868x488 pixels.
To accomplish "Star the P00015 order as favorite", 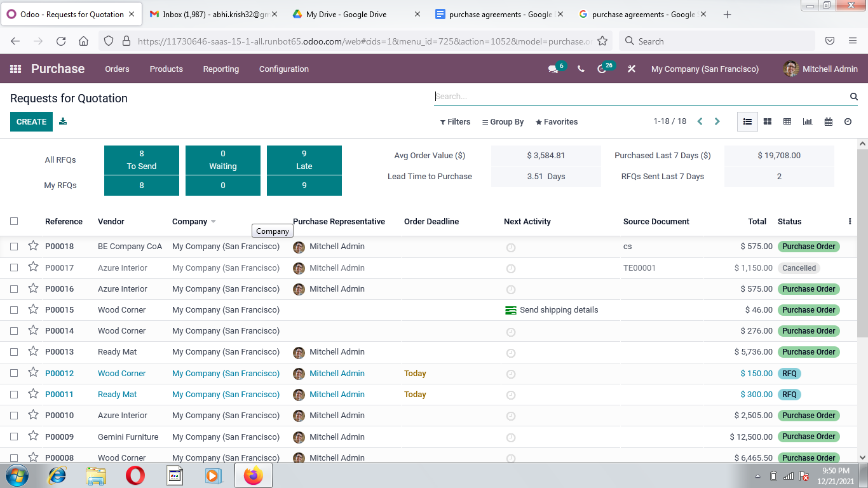I will 33,309.
